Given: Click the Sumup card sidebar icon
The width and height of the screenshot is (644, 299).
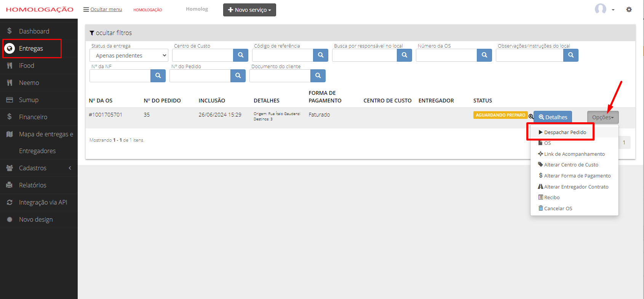Looking at the screenshot, I should click(10, 100).
